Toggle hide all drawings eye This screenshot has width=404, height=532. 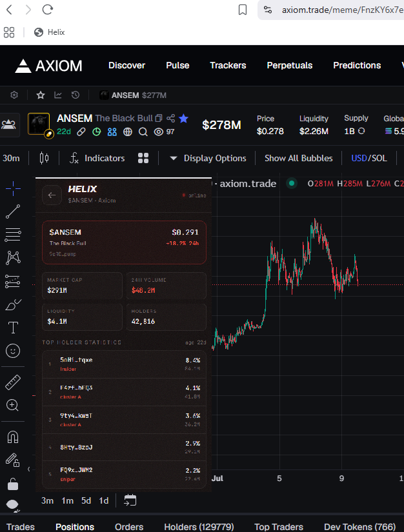coord(13,505)
